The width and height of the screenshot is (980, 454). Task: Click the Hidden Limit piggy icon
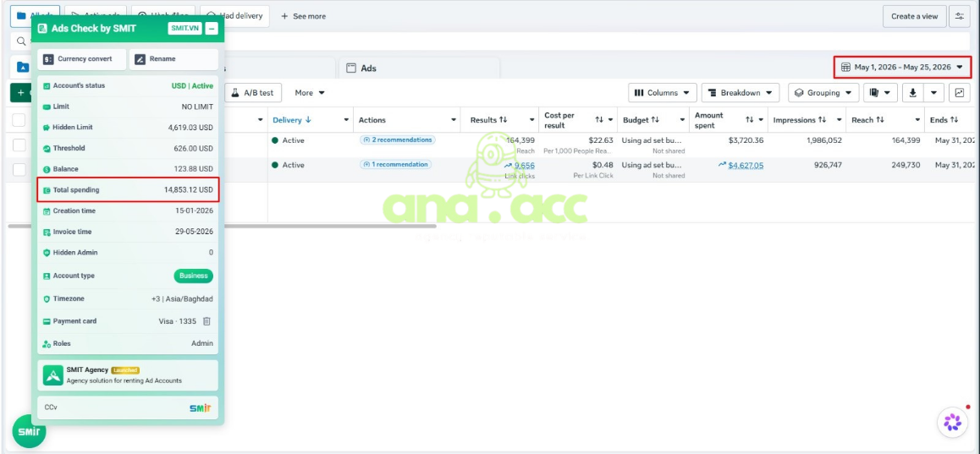tap(47, 128)
